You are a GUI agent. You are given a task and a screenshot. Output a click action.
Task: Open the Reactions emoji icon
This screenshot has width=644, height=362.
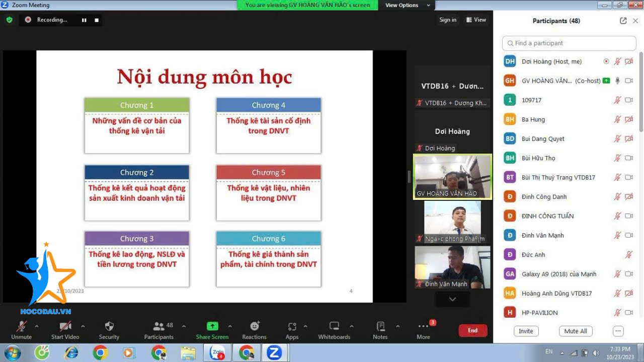[x=255, y=327]
